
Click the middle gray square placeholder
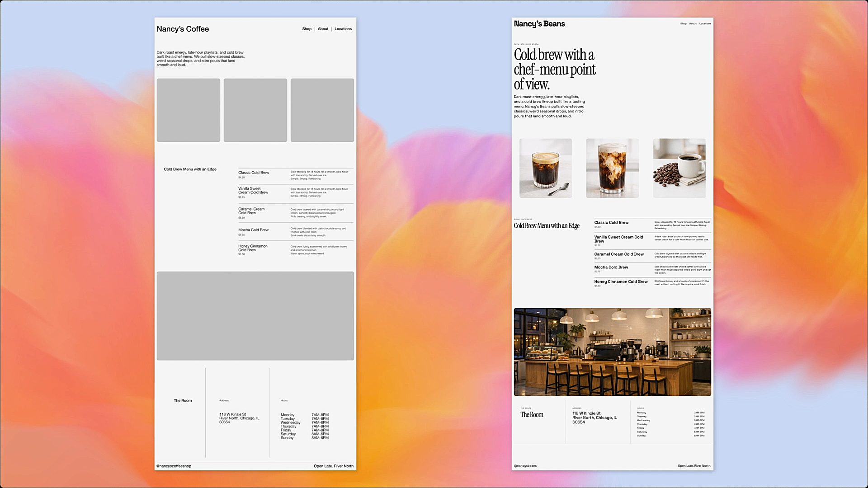(x=255, y=110)
